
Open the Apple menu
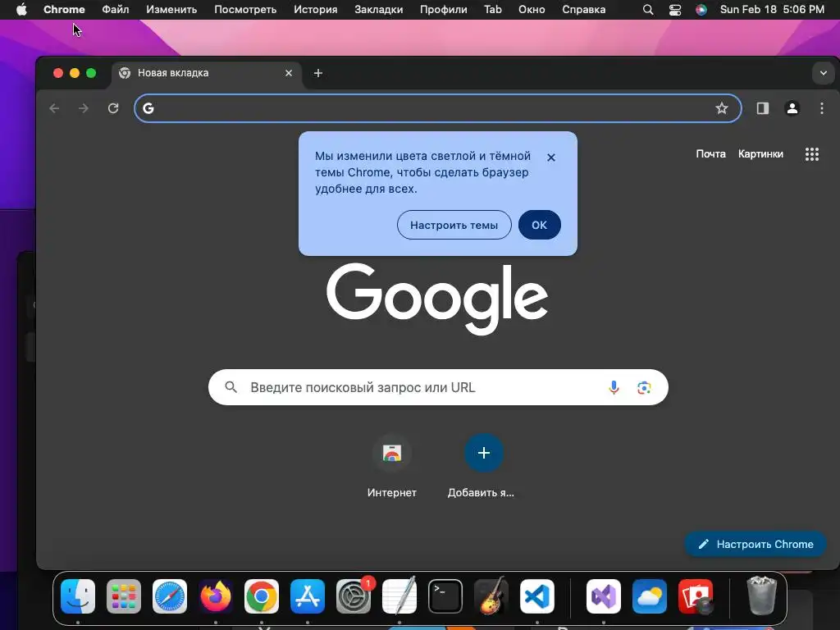(21, 10)
